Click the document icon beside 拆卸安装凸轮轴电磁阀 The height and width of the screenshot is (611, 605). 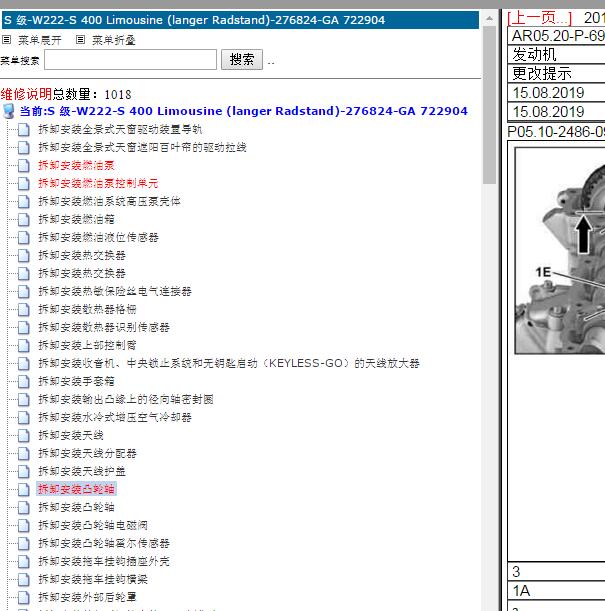tap(24, 526)
